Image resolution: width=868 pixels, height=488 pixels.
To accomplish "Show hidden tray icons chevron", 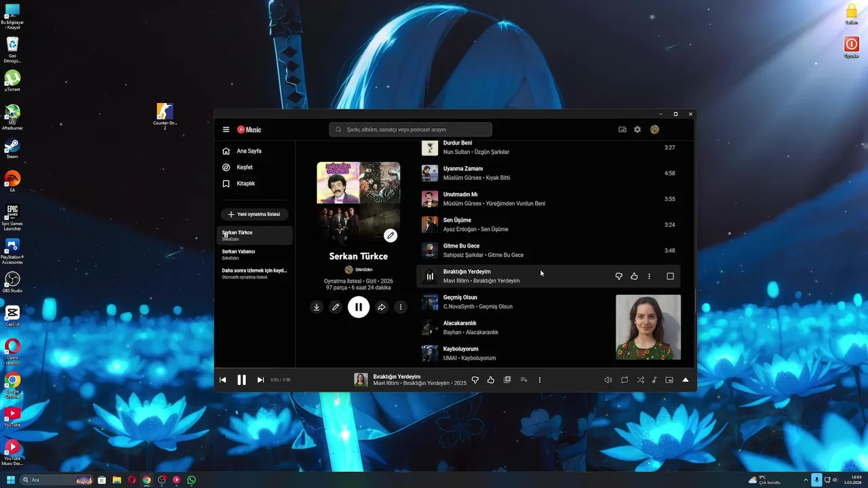I will pos(806,480).
